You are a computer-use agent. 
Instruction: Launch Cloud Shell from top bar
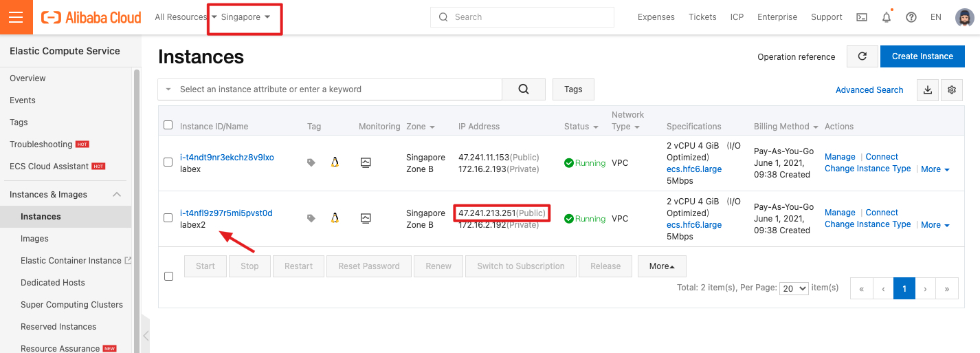(x=862, y=17)
